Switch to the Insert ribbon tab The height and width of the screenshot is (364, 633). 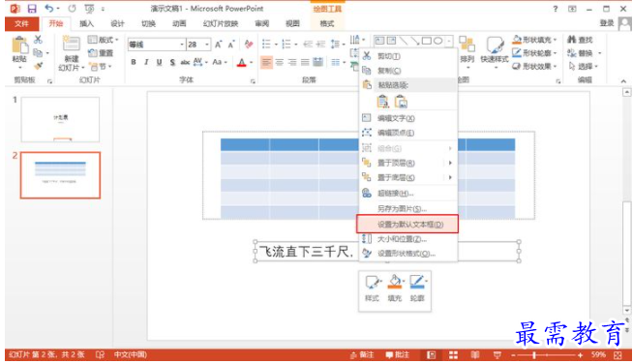86,24
